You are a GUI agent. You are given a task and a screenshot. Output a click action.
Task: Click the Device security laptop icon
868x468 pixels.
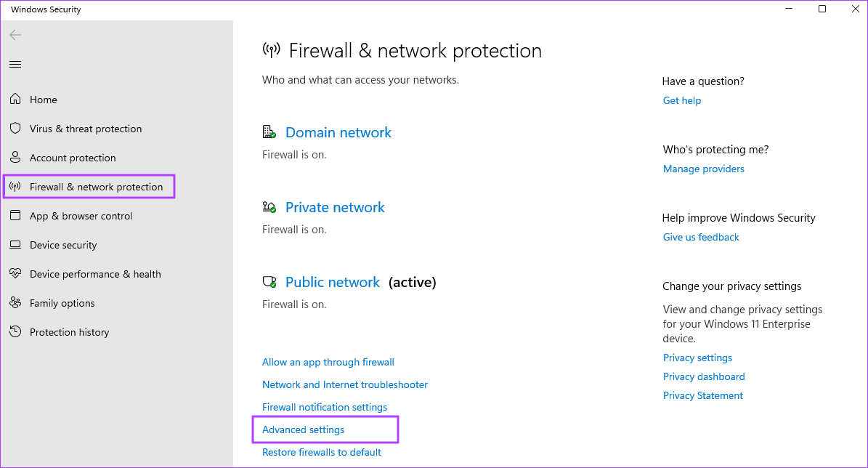pos(15,245)
